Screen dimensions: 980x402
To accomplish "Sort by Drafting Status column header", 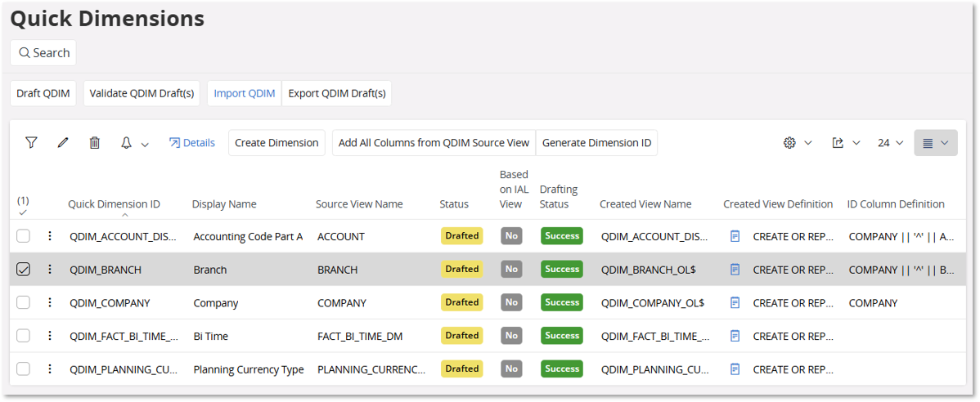I will 559,197.
